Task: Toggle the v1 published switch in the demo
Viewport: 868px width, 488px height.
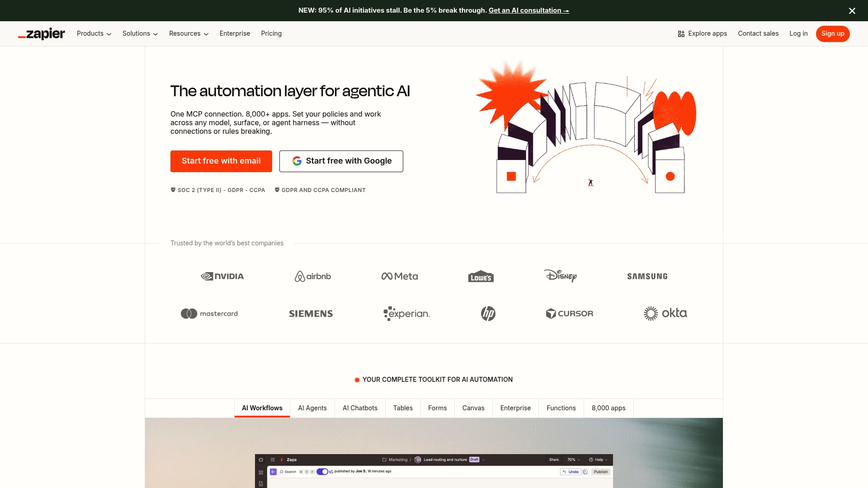Action: click(322, 471)
